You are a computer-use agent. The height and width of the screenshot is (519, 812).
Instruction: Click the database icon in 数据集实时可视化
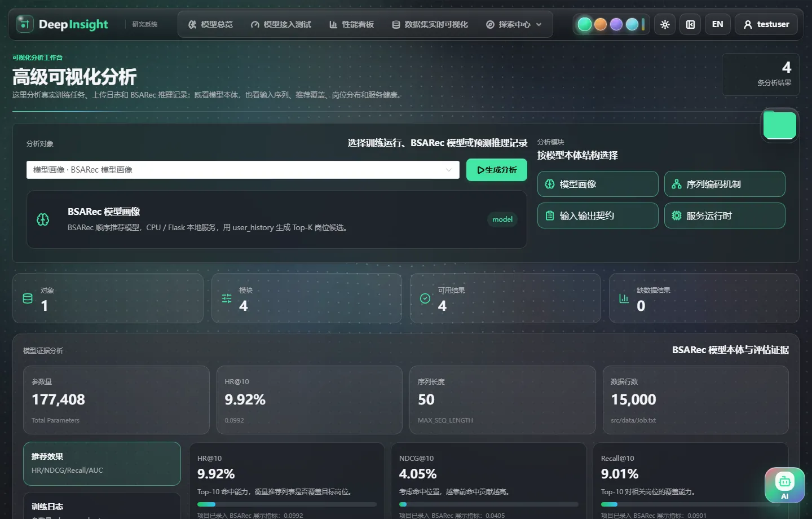click(x=396, y=24)
